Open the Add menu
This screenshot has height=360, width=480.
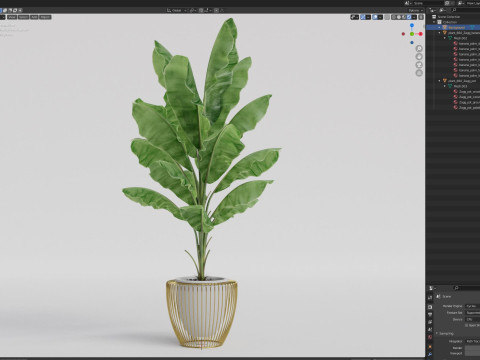[34, 17]
